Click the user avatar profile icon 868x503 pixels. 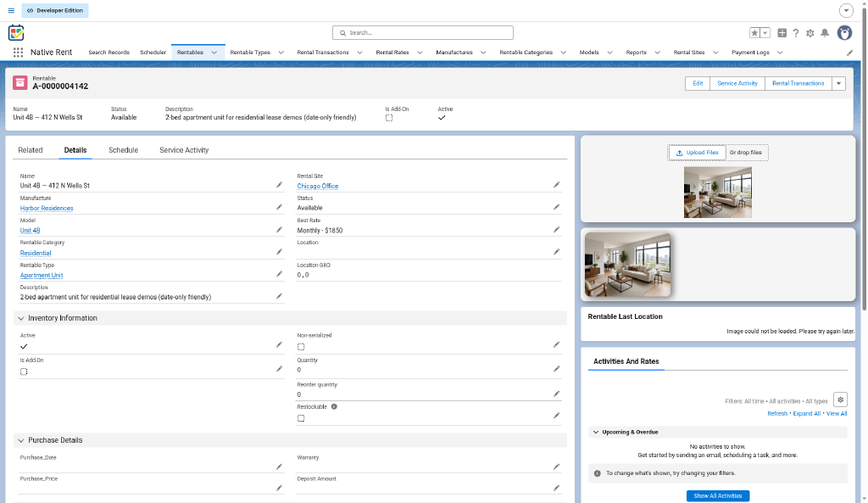pyautogui.click(x=844, y=33)
